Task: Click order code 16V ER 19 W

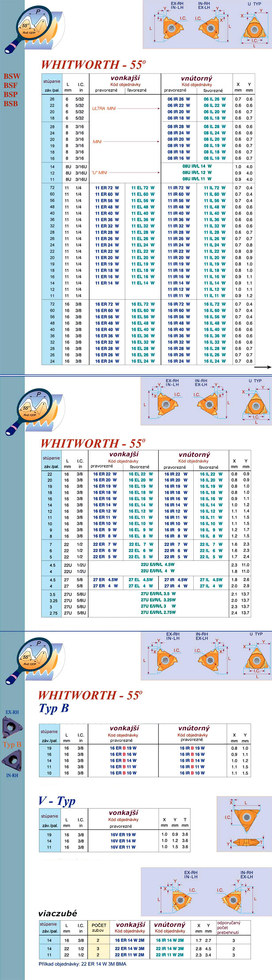Action: [123, 835]
